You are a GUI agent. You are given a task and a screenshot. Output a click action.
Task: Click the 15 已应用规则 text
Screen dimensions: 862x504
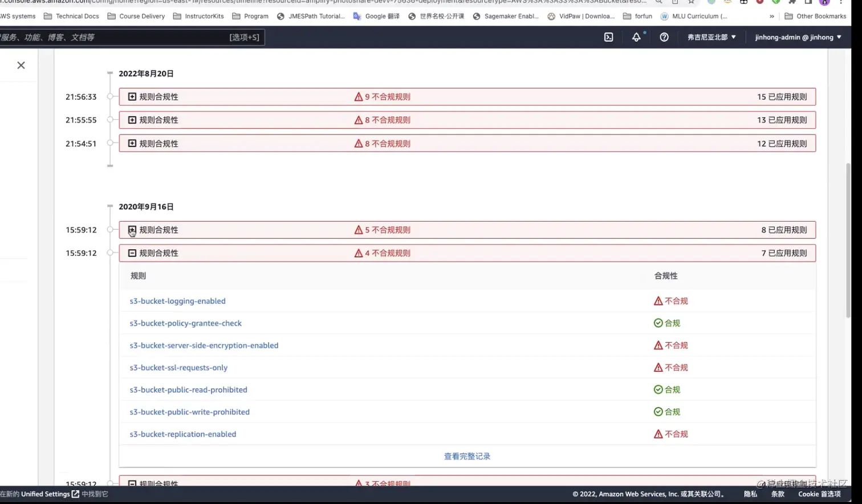(x=782, y=97)
